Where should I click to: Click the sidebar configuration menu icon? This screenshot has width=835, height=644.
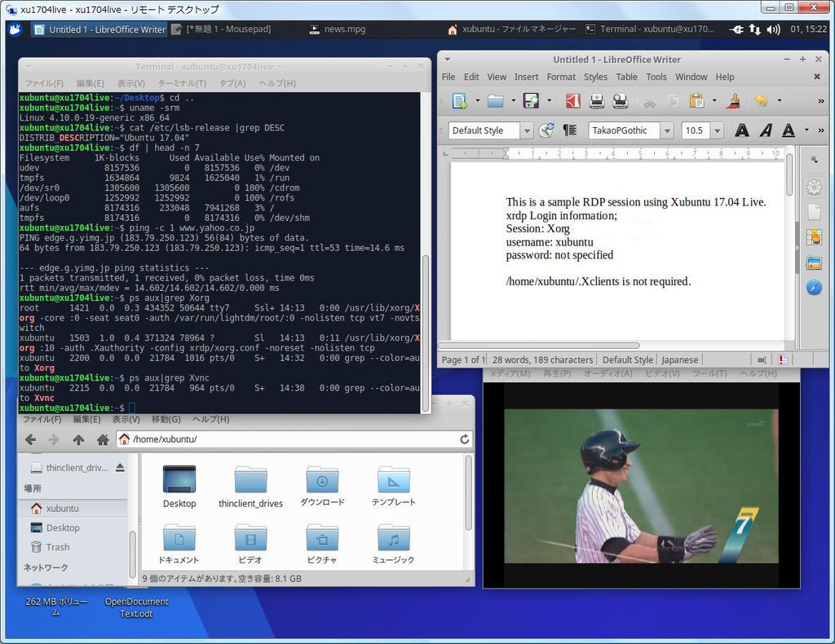[x=815, y=160]
